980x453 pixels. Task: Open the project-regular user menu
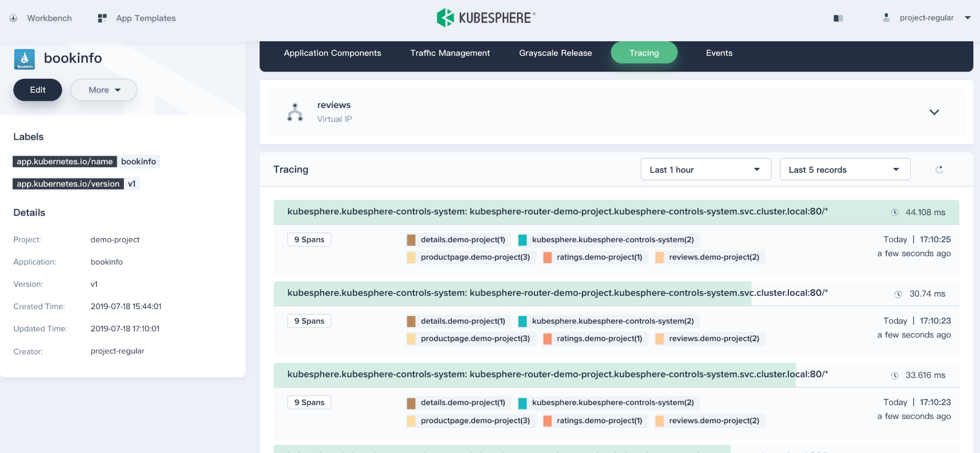click(x=927, y=18)
